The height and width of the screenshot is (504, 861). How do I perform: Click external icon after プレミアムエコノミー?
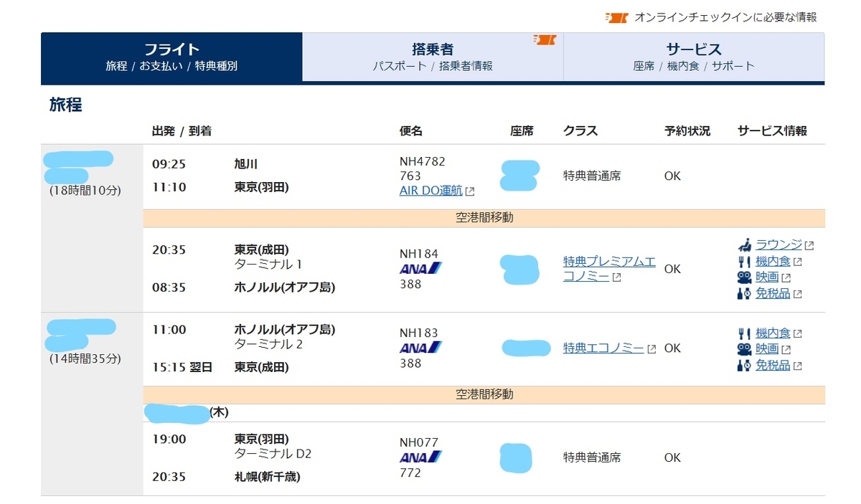[x=616, y=277]
